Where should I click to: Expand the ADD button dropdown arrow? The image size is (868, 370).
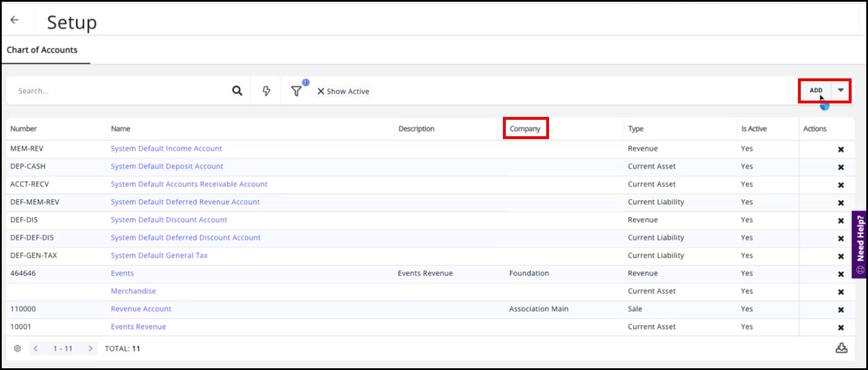point(841,90)
